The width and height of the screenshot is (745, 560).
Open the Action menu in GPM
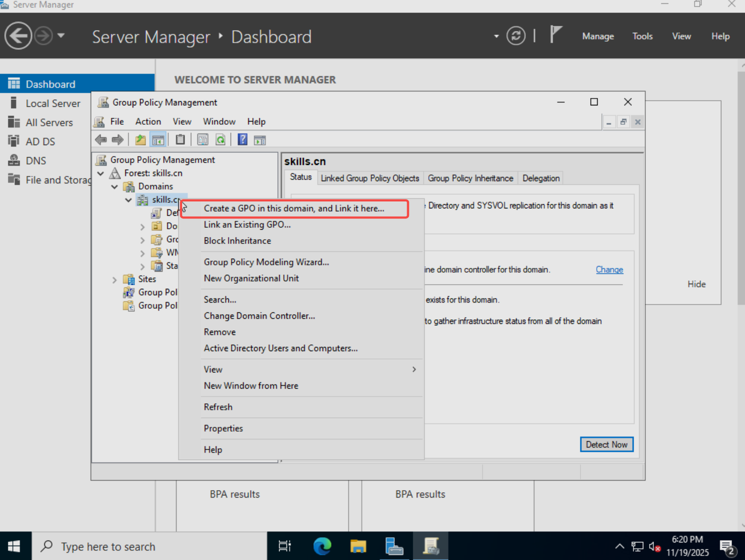[148, 122]
